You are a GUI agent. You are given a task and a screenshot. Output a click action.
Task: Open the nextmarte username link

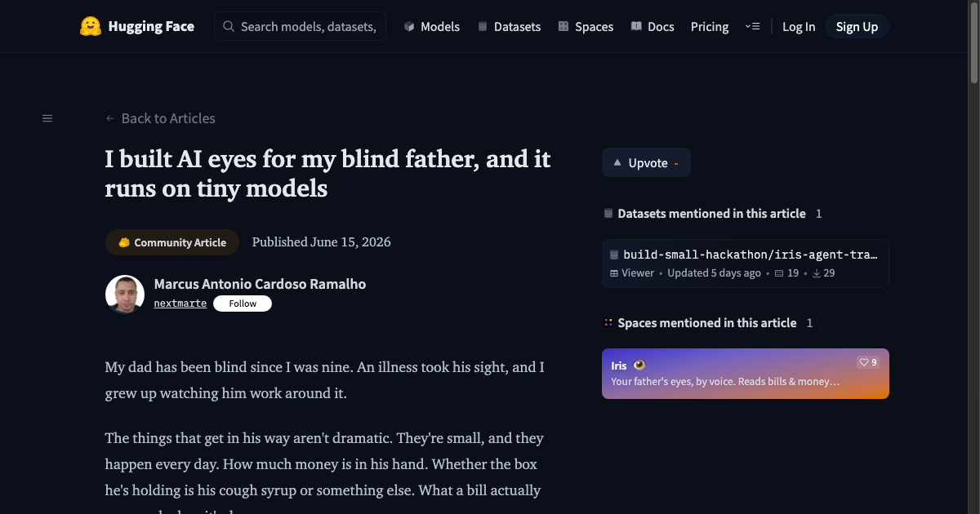(180, 304)
